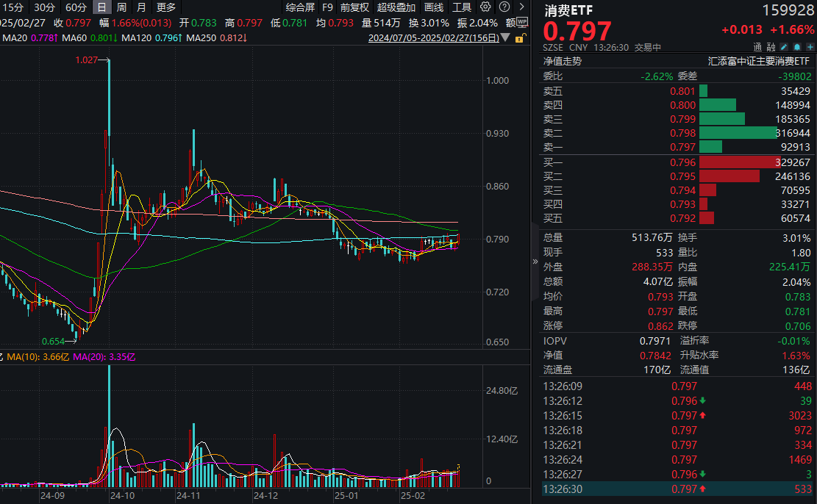Click the 超级叠加 button
817x504 pixels.
point(396,7)
